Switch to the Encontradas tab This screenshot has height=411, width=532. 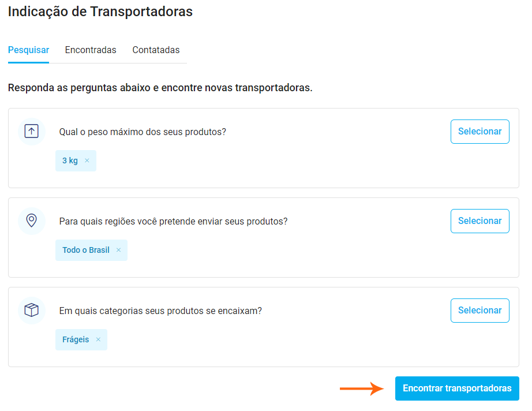91,50
